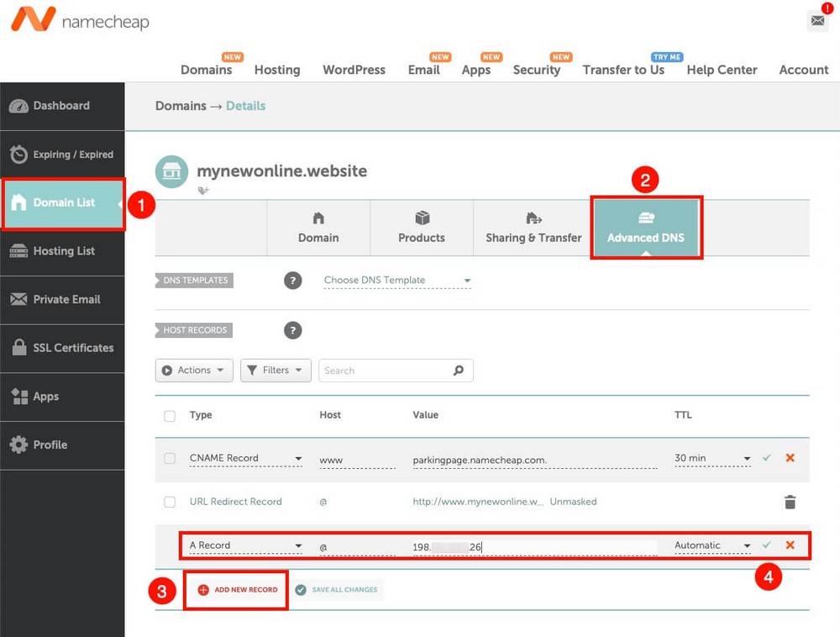The image size is (840, 637).
Task: Tick the URL Redirect Record row checkbox
Action: pos(170,502)
